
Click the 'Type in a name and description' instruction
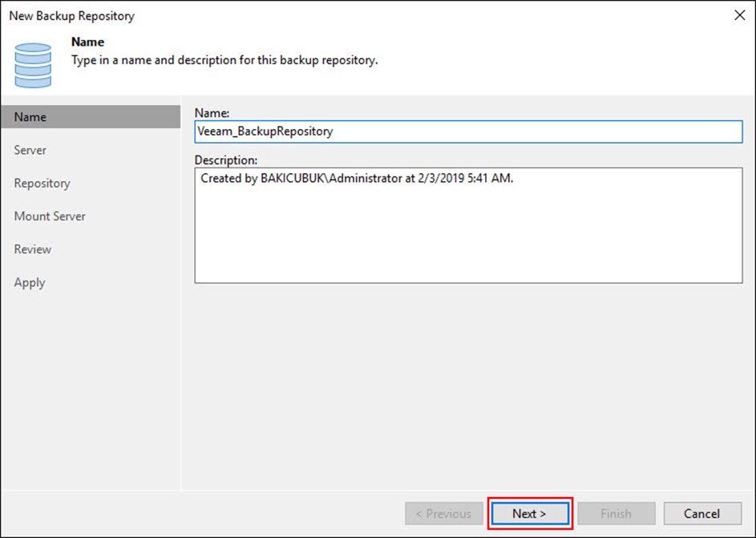224,60
